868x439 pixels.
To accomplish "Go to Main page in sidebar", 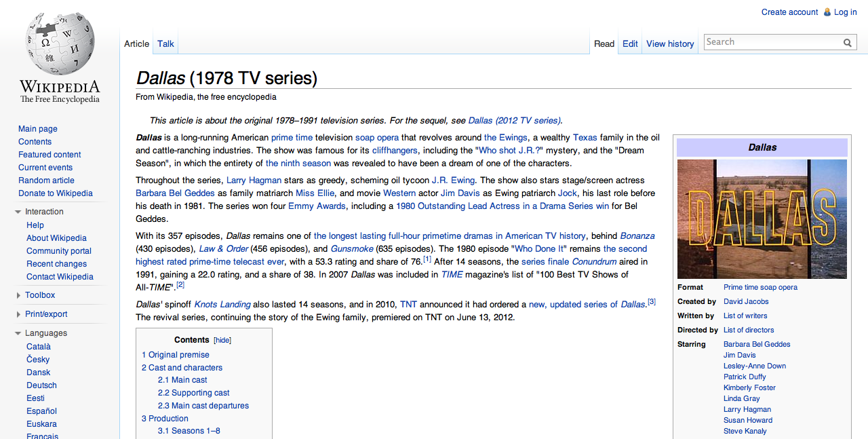I will pyautogui.click(x=38, y=129).
